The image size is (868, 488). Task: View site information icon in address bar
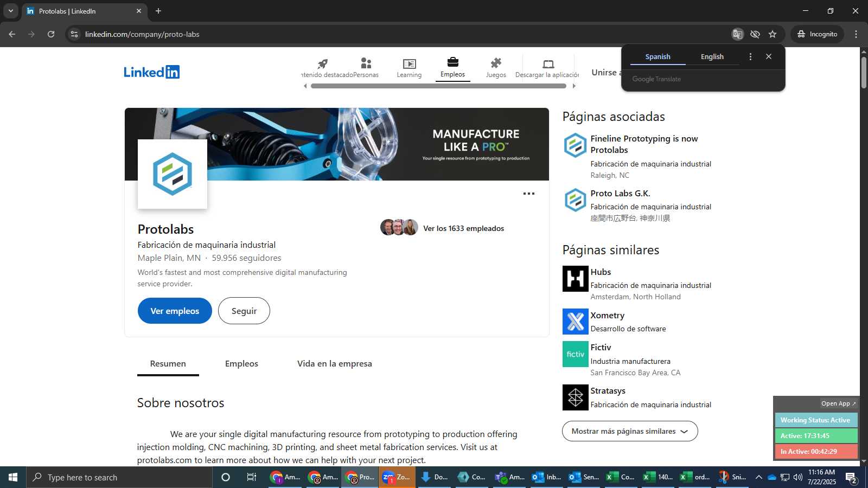pyautogui.click(x=74, y=34)
